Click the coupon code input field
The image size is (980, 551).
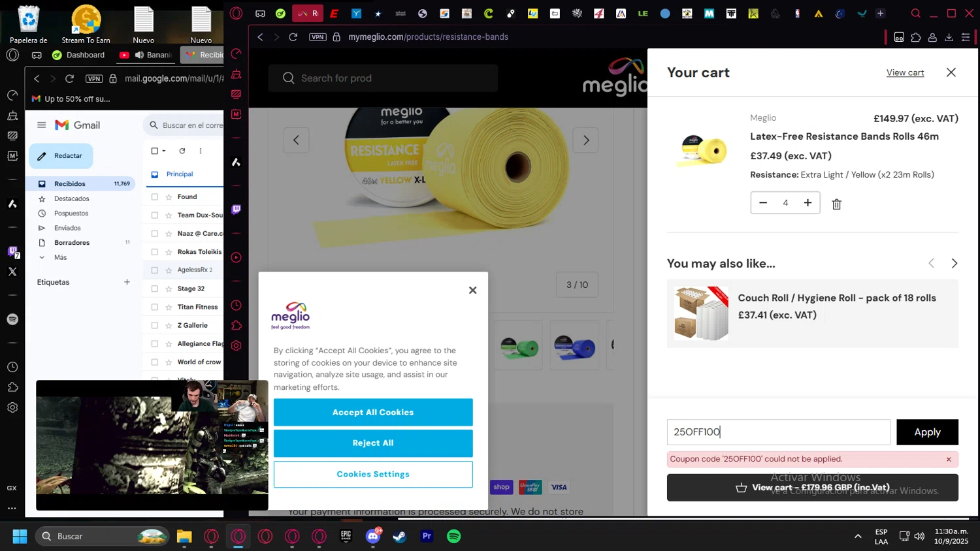pyautogui.click(x=778, y=432)
